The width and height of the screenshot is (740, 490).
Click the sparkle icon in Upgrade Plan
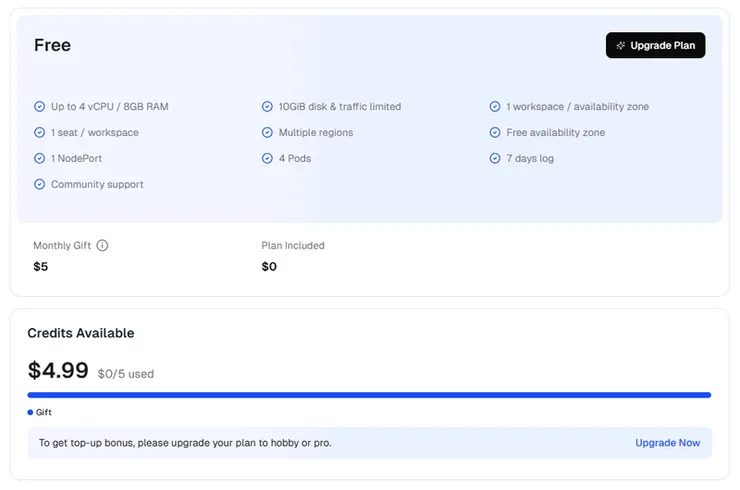pos(621,45)
